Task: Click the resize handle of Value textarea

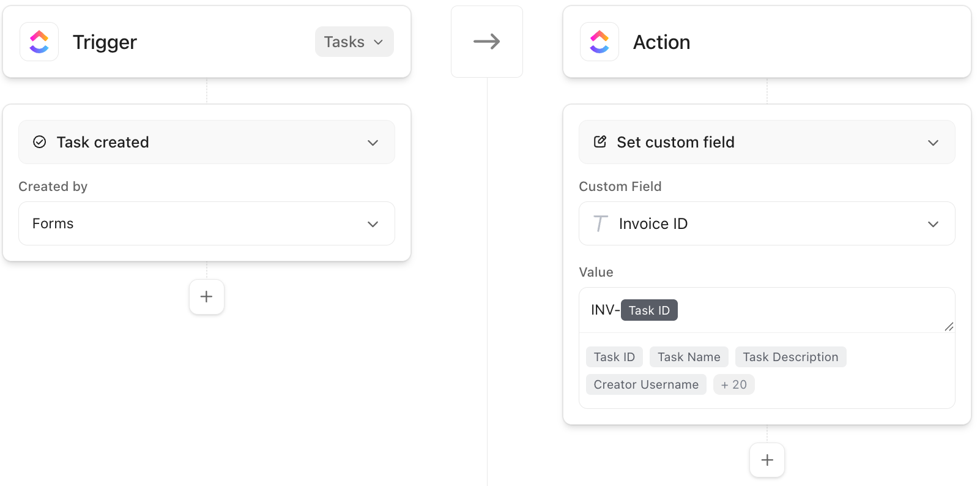Action: click(949, 327)
